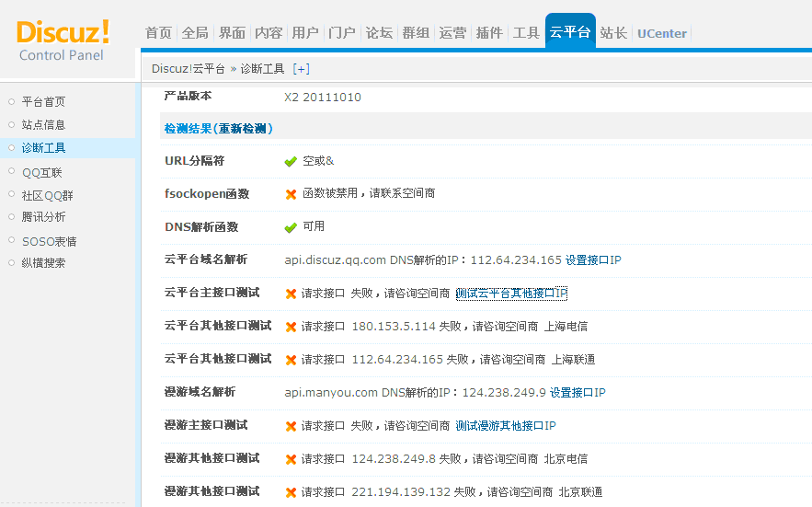The width and height of the screenshot is (812, 507).
Task: Click the 可用 status text
Action: [x=314, y=226]
